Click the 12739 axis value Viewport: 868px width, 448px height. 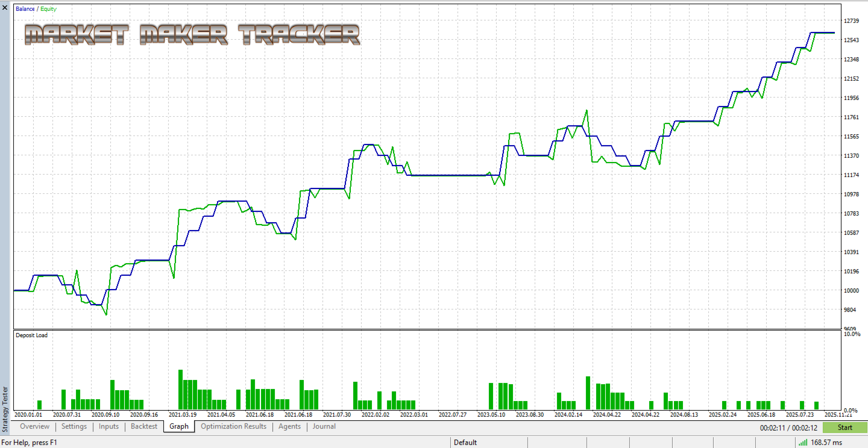click(x=852, y=21)
